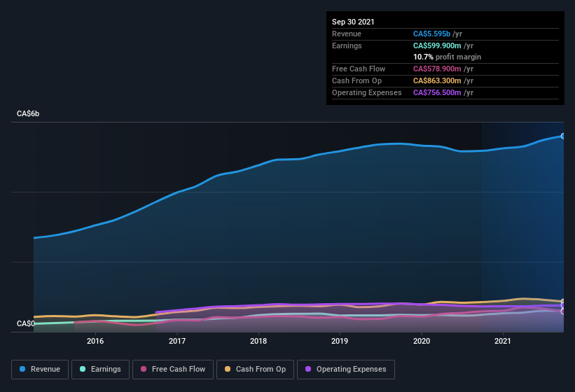This screenshot has height=392, width=575.
Task: Click the 2016 axis label
Action: pyautogui.click(x=95, y=341)
